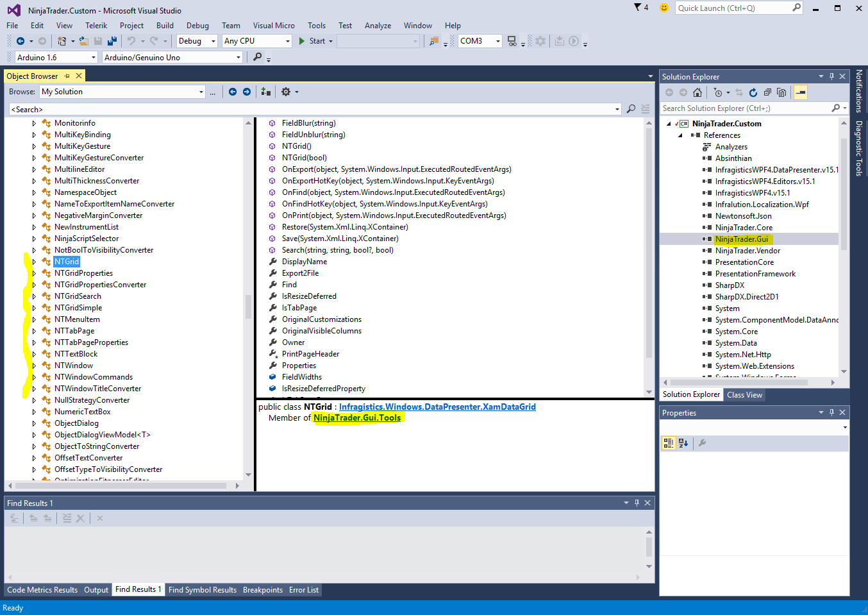Focus the Search Solution Explorer field
The image size is (868, 615).
(x=745, y=108)
